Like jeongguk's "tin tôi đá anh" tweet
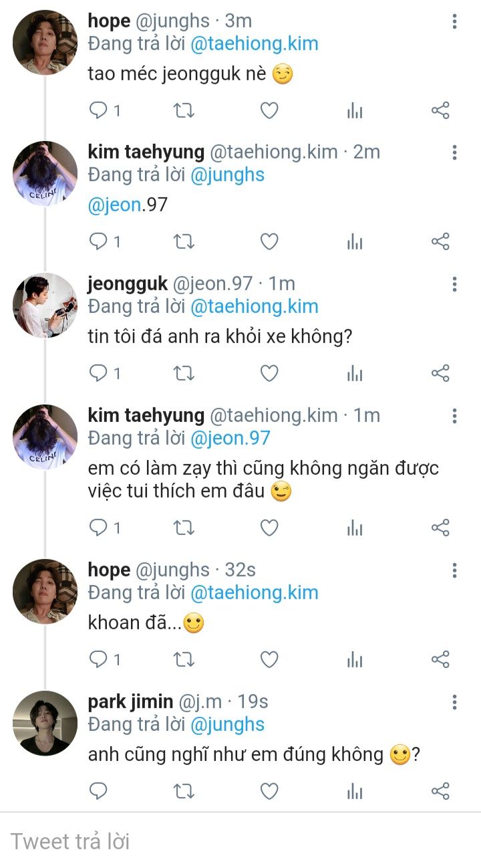The height and width of the screenshot is (868, 481). 269,373
